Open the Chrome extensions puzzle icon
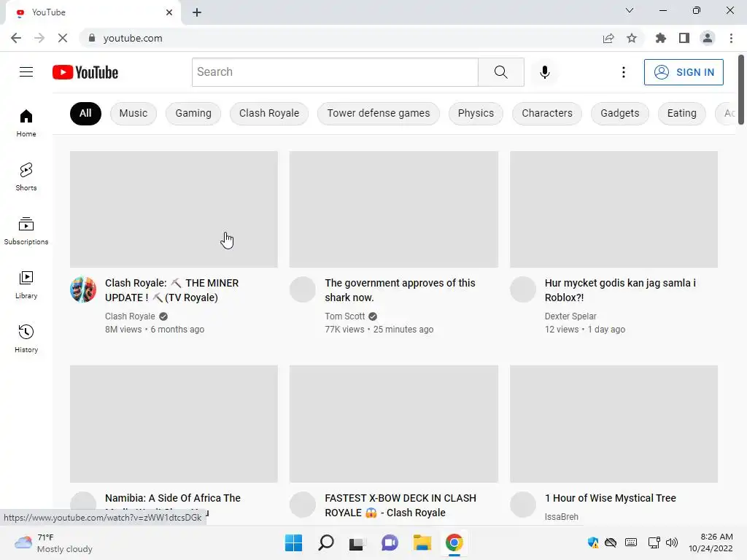The image size is (747, 560). (x=660, y=38)
